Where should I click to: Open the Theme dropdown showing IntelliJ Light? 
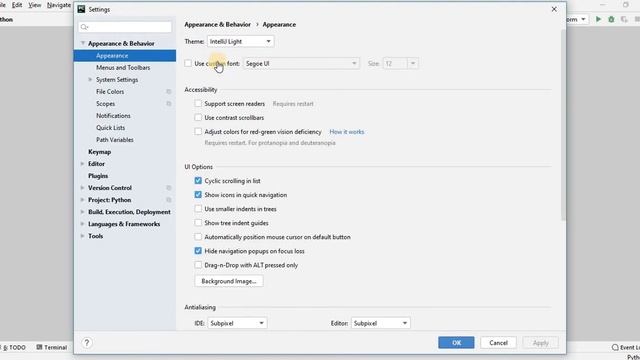pyautogui.click(x=240, y=42)
